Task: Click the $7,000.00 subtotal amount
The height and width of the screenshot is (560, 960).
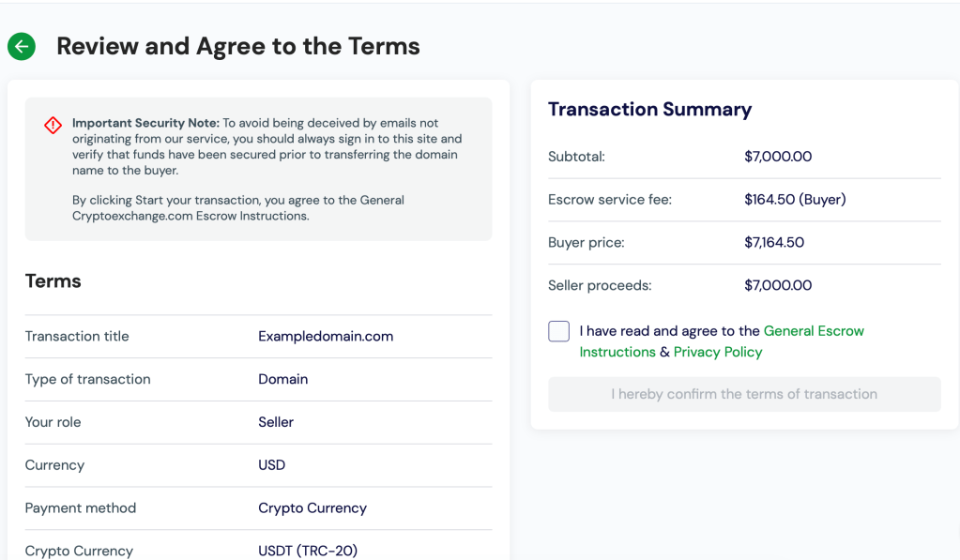Action: pyautogui.click(x=777, y=157)
